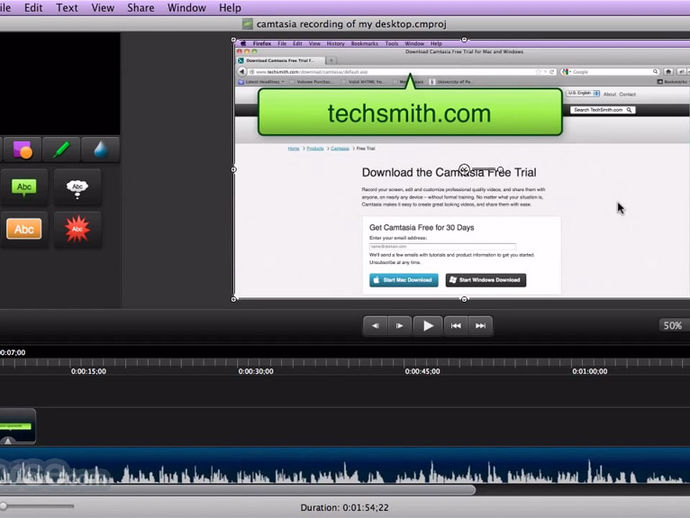This screenshot has width=690, height=518.
Task: Click the callout clip on the timeline
Action: coord(18,426)
